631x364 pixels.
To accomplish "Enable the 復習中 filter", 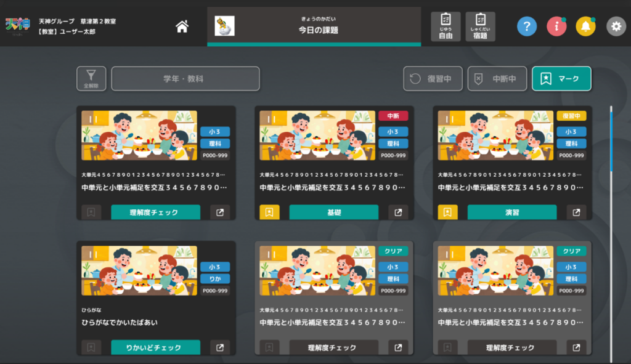I will point(431,78).
